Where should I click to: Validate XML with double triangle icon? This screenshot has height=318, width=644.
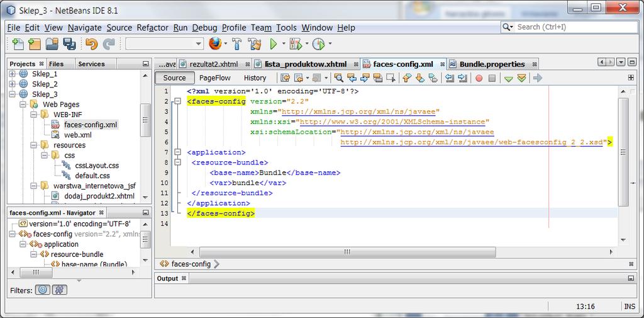coord(521,77)
